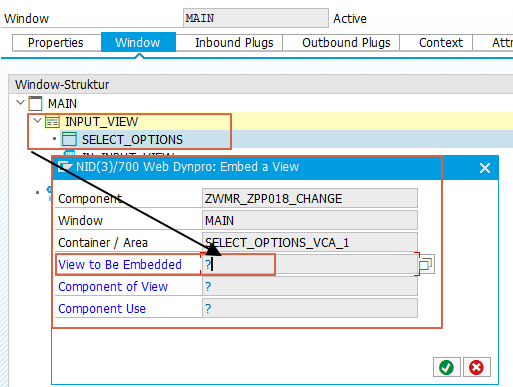Click the INPUT_VIEW view icon
This screenshot has height=387, width=513.
(52, 122)
